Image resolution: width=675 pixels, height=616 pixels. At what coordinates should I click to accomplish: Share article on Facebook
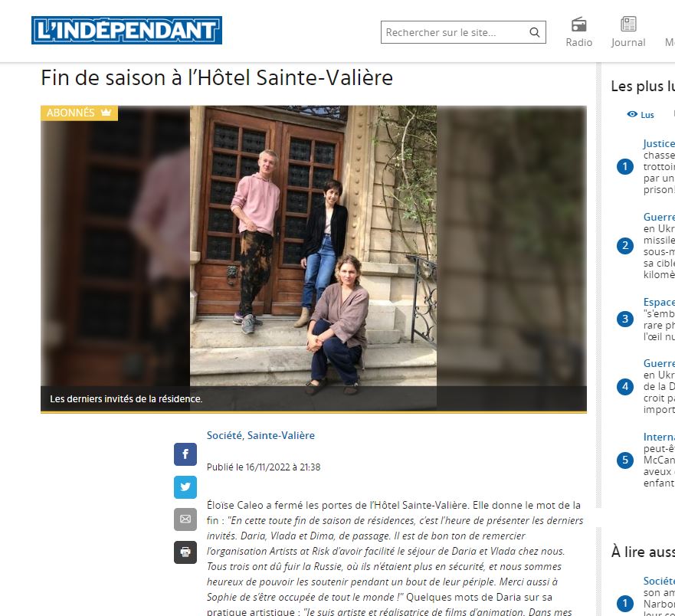click(185, 454)
